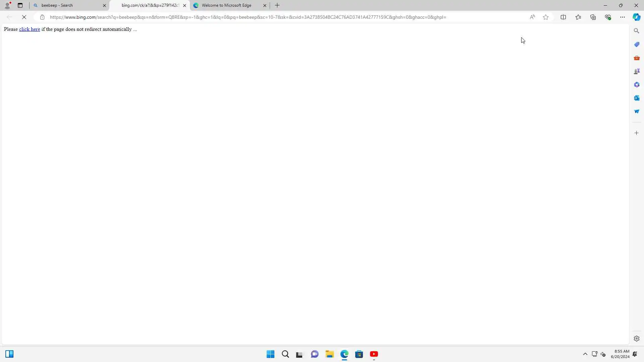Open Outlook icon in sidebar
644x362 pixels.
pyautogui.click(x=636, y=98)
